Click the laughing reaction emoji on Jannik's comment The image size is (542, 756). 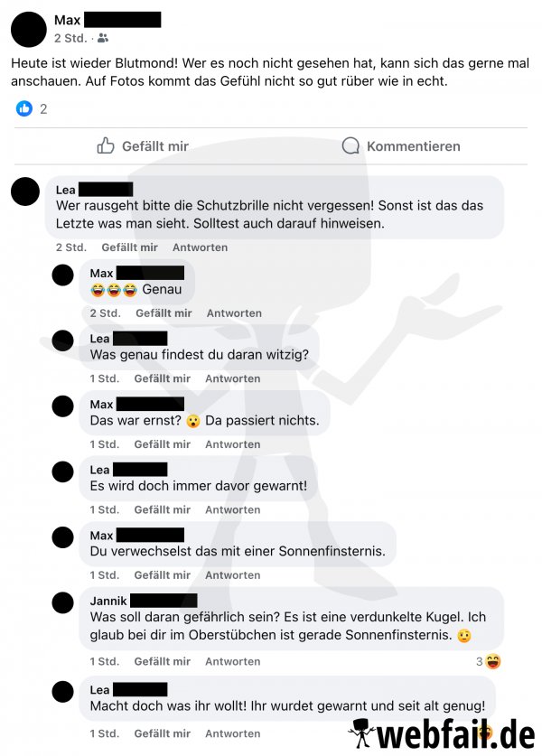(493, 661)
